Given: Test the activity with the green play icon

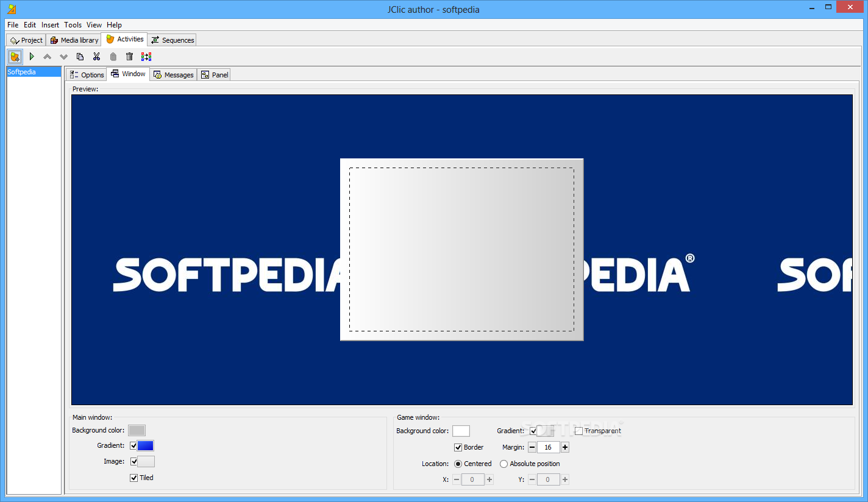Looking at the screenshot, I should click(x=32, y=57).
